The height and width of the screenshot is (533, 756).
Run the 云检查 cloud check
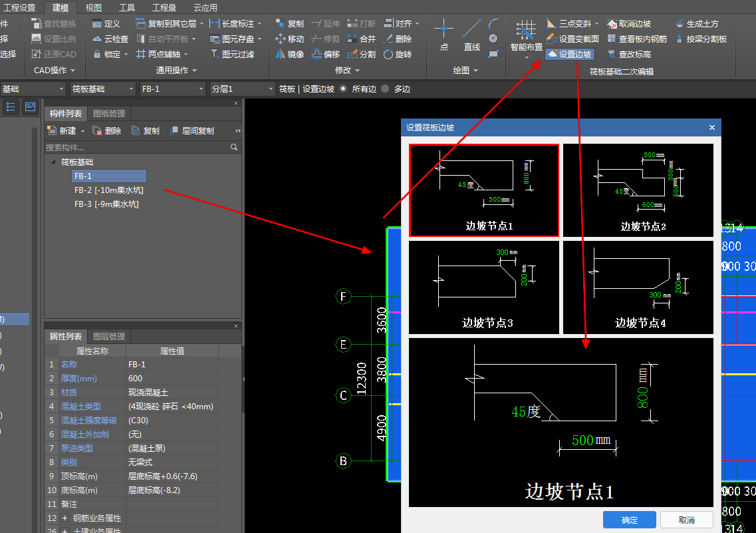110,39
